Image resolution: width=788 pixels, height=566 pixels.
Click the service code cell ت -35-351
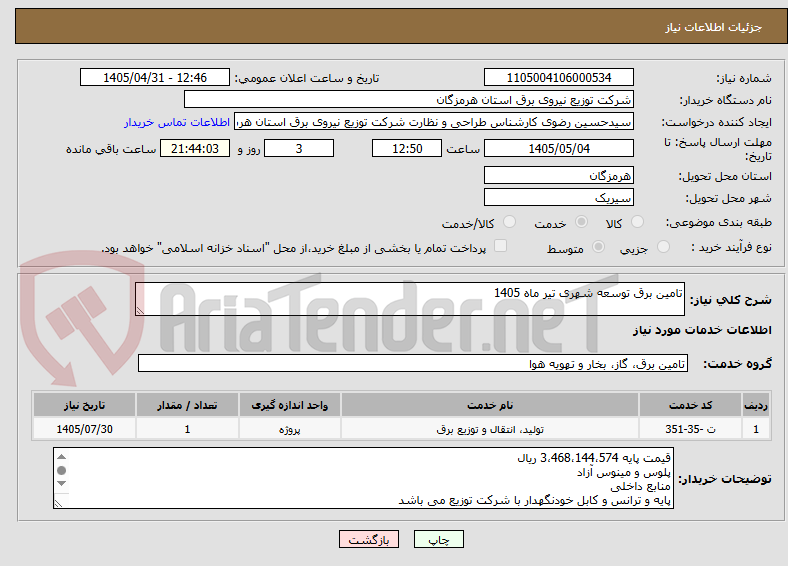click(691, 429)
